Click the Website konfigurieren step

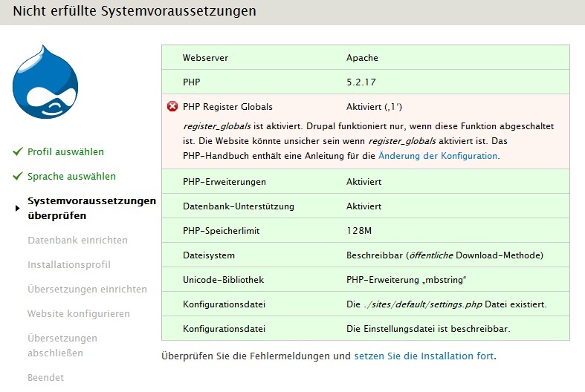pos(78,314)
